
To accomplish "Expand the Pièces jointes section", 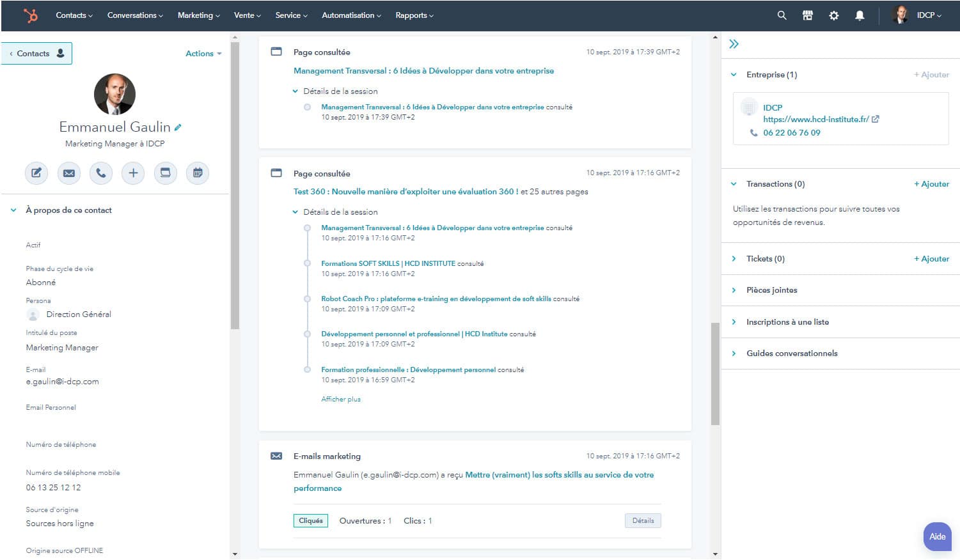I will [x=734, y=290].
